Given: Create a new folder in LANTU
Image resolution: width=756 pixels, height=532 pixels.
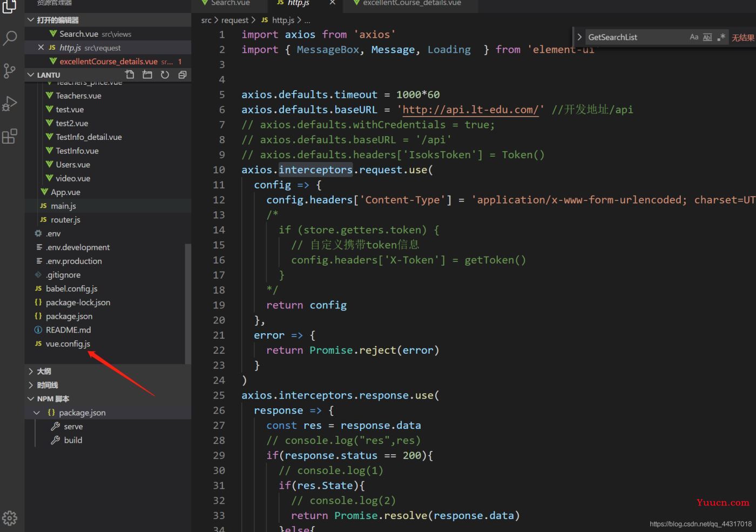Looking at the screenshot, I should [x=147, y=75].
